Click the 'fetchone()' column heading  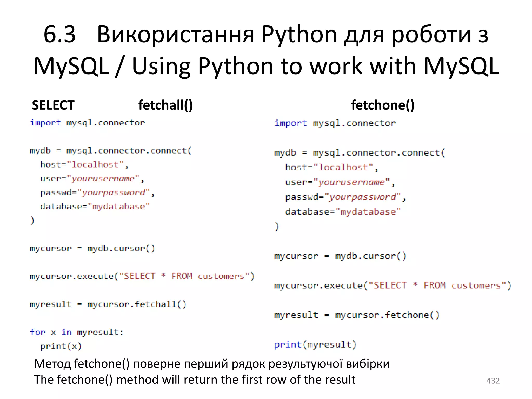click(383, 105)
